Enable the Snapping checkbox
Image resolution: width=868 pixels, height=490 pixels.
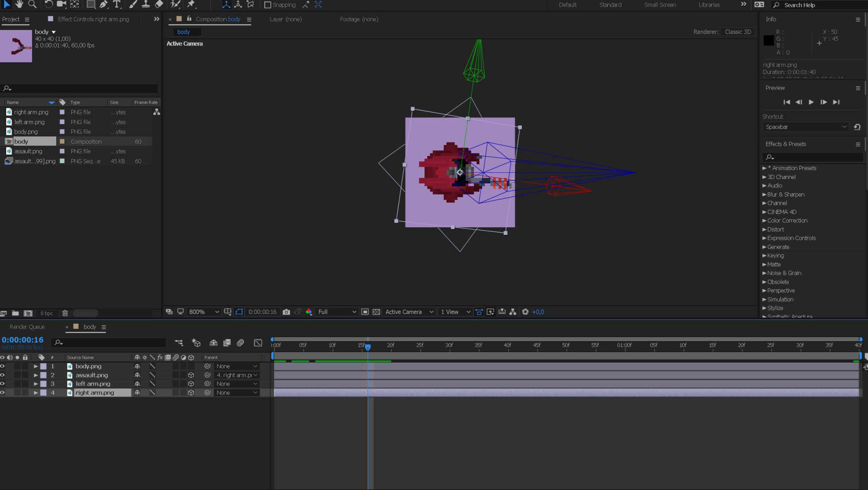pyautogui.click(x=267, y=5)
